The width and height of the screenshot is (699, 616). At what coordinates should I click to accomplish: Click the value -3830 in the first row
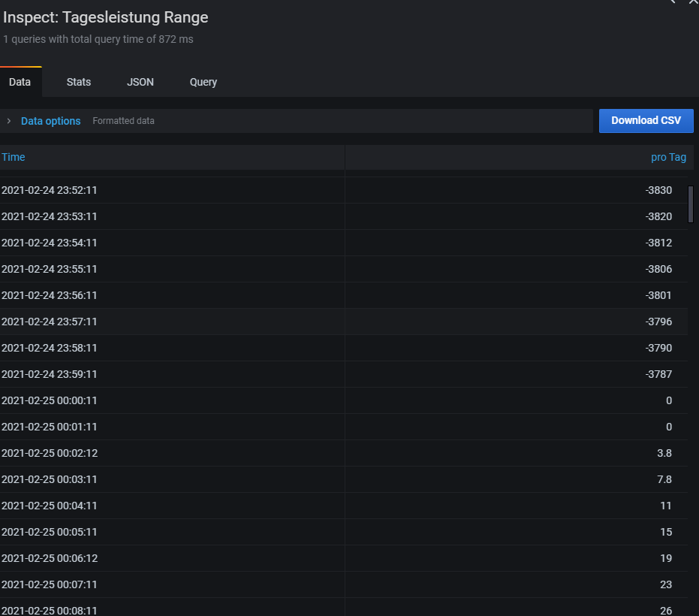pos(658,190)
